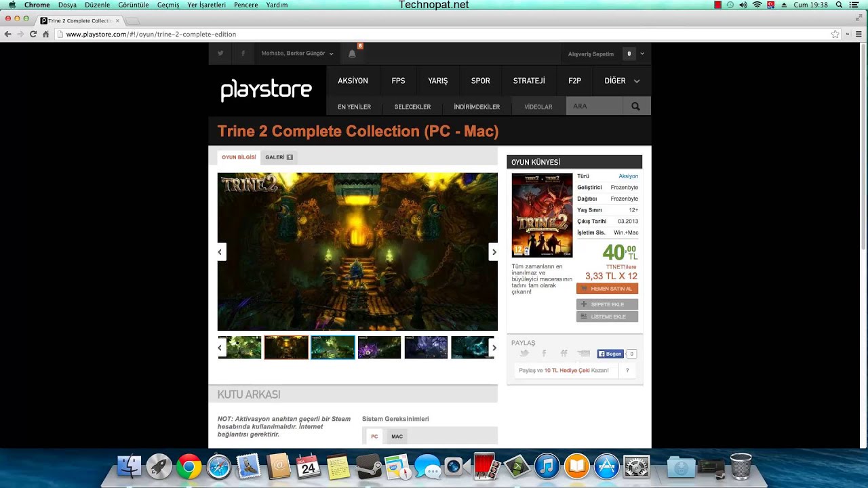Open Spotlight search in menu bar
Image resolution: width=868 pixels, height=488 pixels.
click(840, 5)
